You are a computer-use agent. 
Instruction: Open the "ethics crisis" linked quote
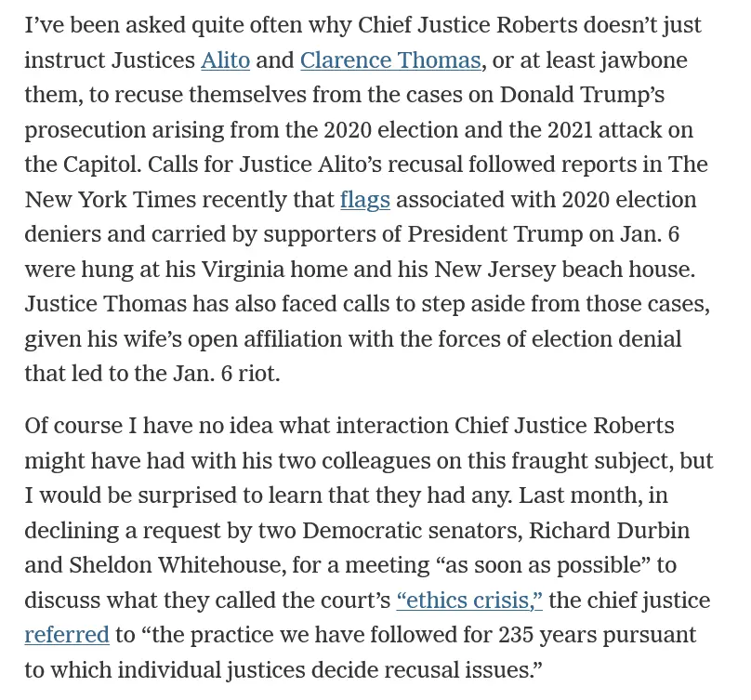469,601
